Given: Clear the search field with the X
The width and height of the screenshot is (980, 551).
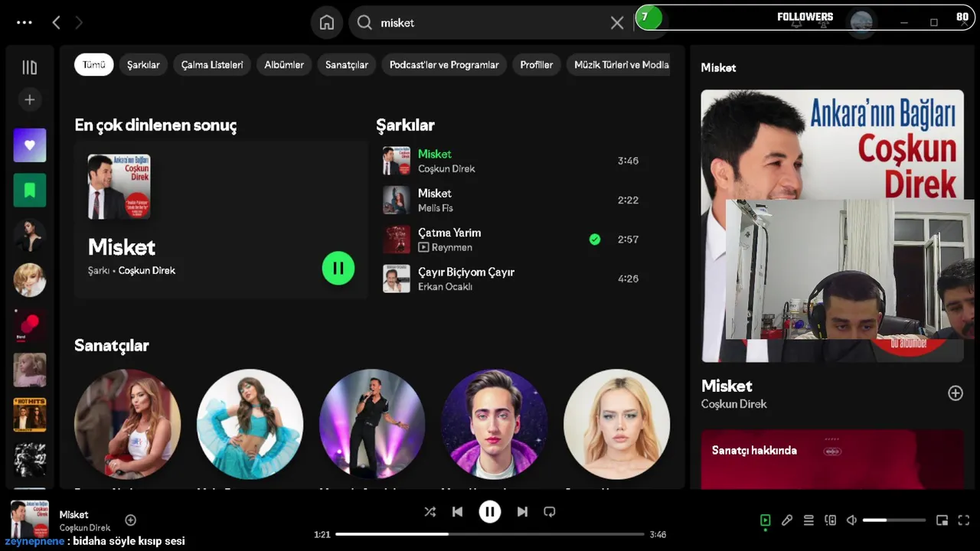Looking at the screenshot, I should click(617, 23).
